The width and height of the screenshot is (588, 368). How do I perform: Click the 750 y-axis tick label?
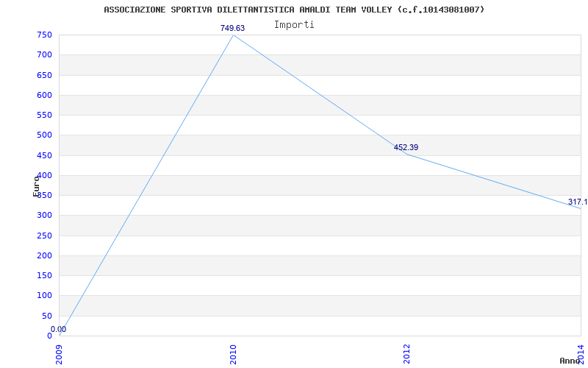click(x=44, y=35)
